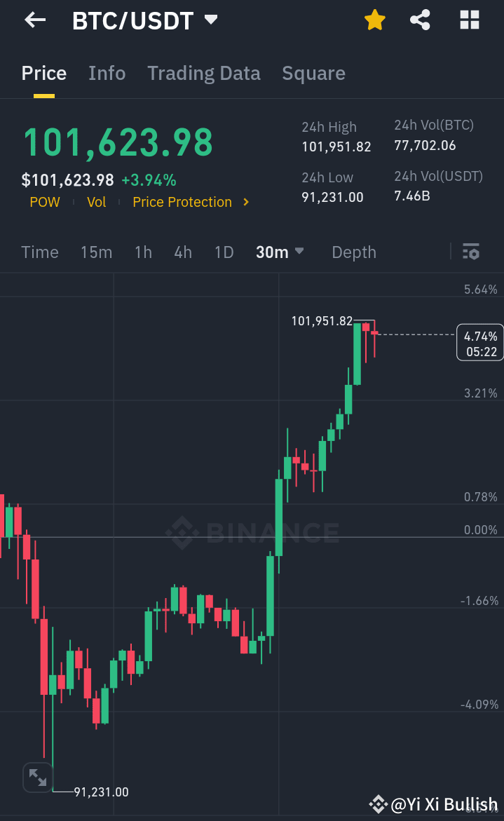Select the 4.74% price tracker label
This screenshot has height=821, width=504.
click(x=479, y=342)
